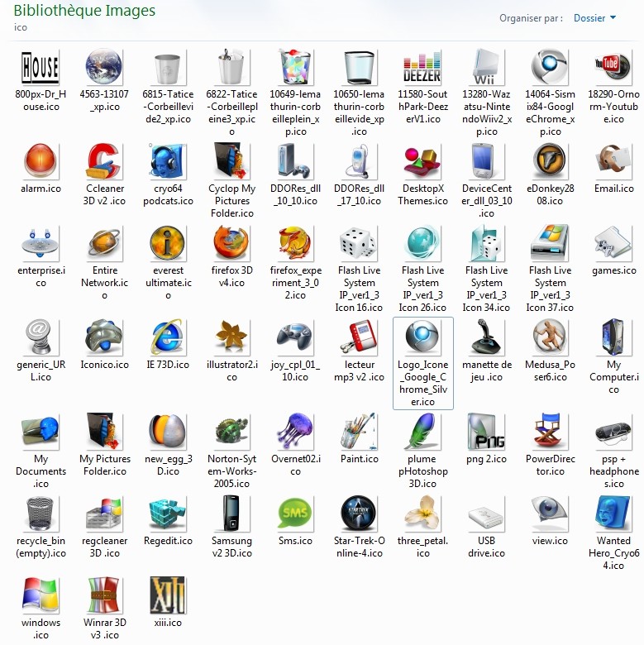Image resolution: width=644 pixels, height=645 pixels.
Task: Click the file name 'firefox_experiment_3_02.ico'
Action: (295, 283)
